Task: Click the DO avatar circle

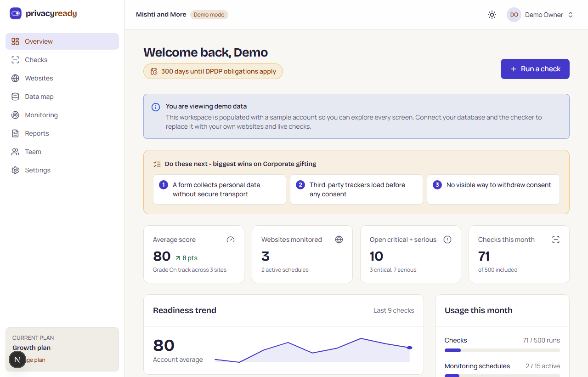Action: pyautogui.click(x=514, y=15)
